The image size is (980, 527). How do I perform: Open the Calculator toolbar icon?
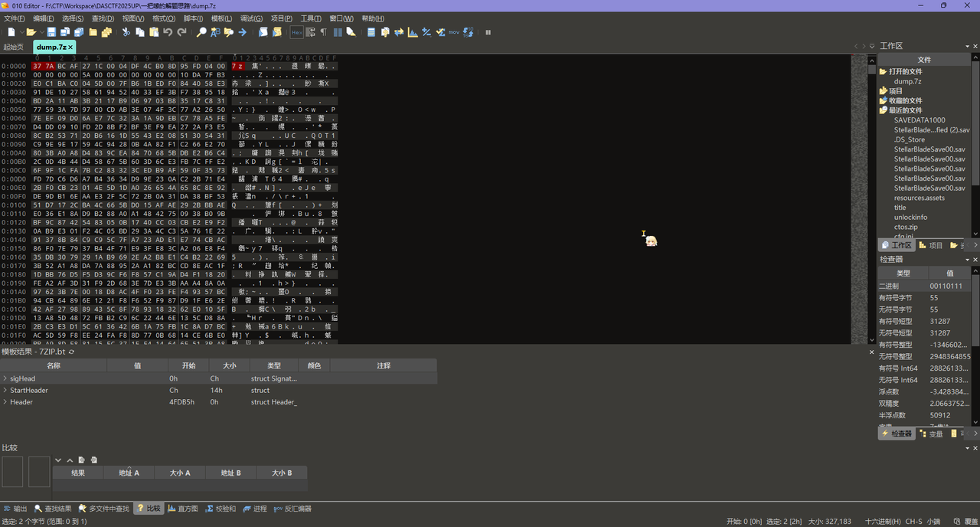point(371,32)
